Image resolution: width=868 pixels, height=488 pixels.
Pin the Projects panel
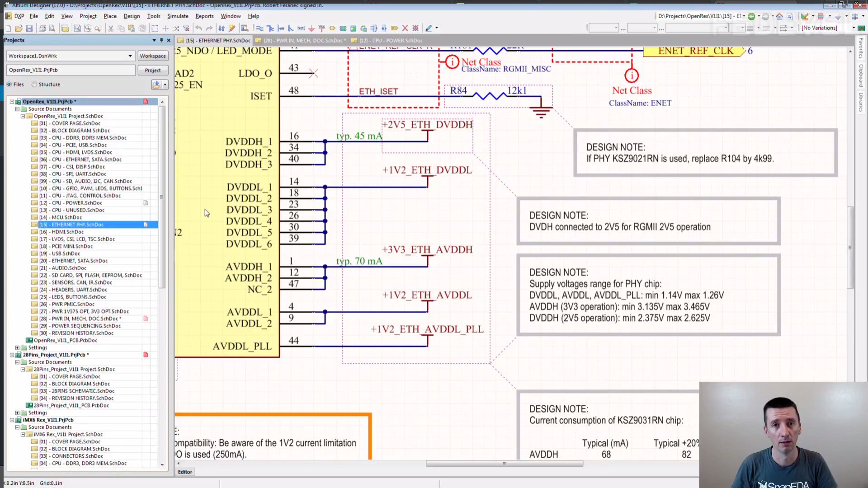[x=161, y=40]
